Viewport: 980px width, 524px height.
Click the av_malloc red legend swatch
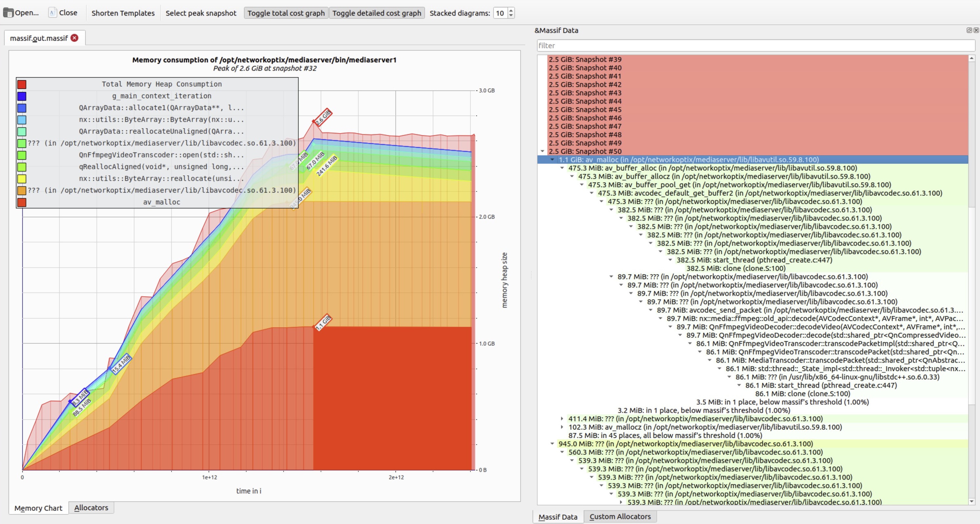point(22,202)
